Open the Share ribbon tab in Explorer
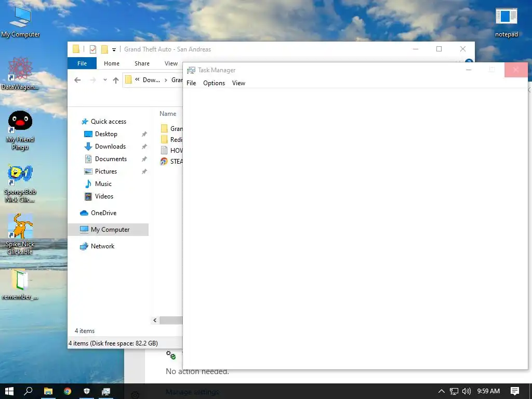This screenshot has width=532, height=399. coord(142,63)
